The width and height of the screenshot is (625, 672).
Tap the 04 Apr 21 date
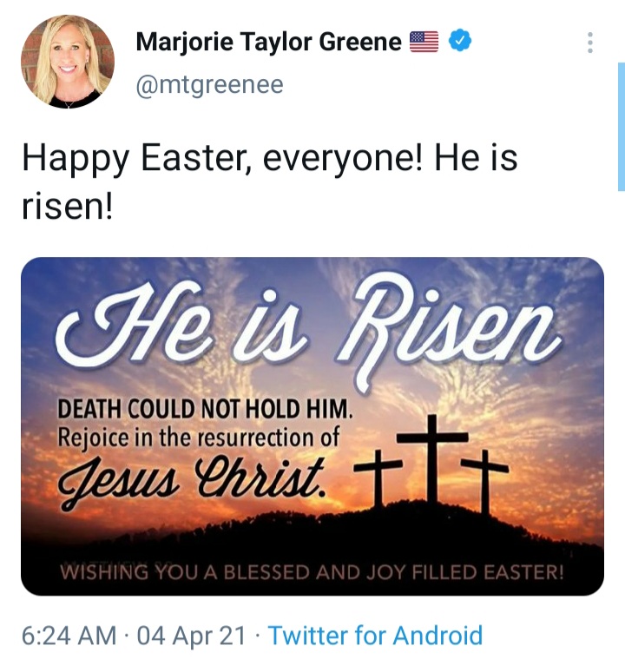tap(191, 636)
